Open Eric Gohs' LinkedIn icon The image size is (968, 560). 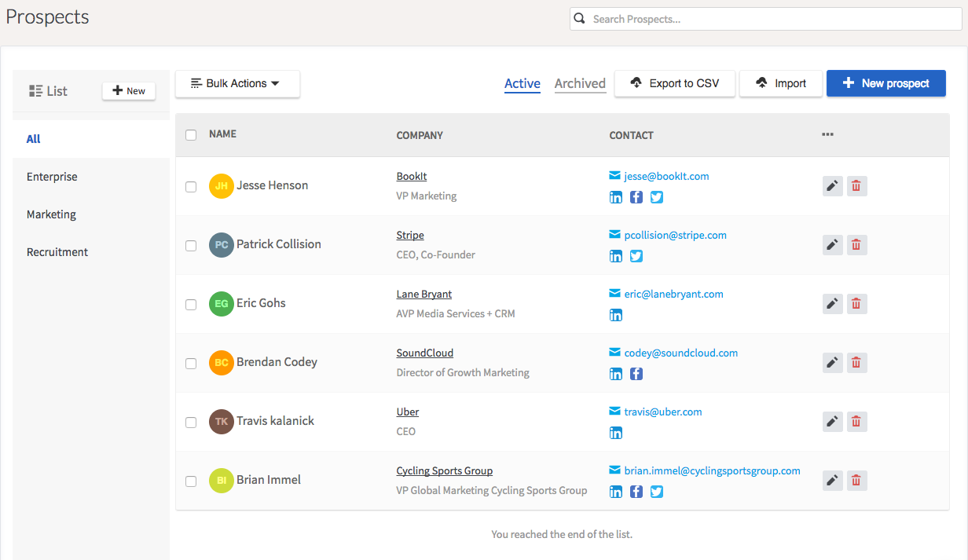[x=616, y=315]
